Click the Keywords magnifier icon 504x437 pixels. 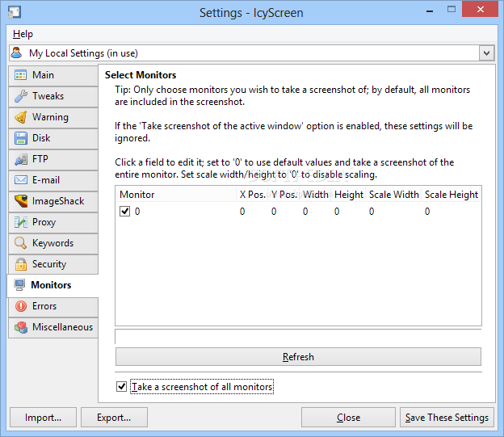(20, 243)
